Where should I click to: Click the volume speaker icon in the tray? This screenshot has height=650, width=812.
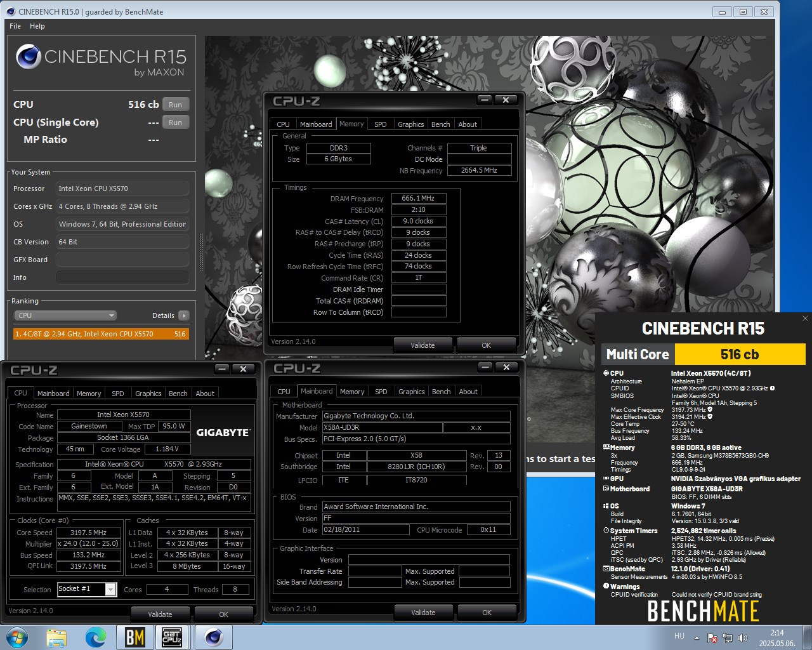(743, 638)
